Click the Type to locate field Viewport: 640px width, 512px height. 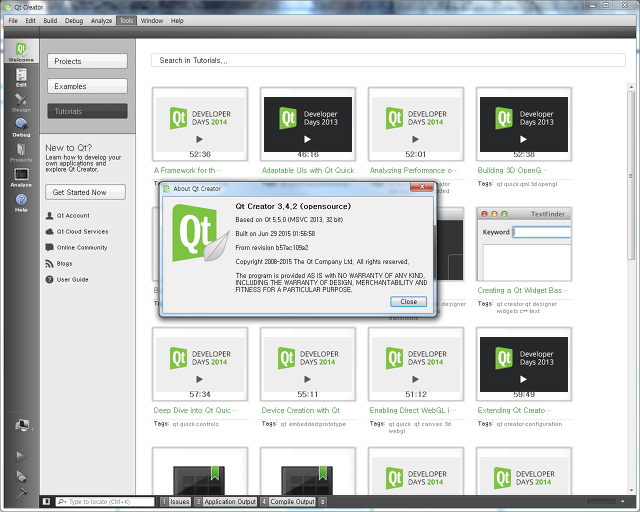click(x=105, y=501)
